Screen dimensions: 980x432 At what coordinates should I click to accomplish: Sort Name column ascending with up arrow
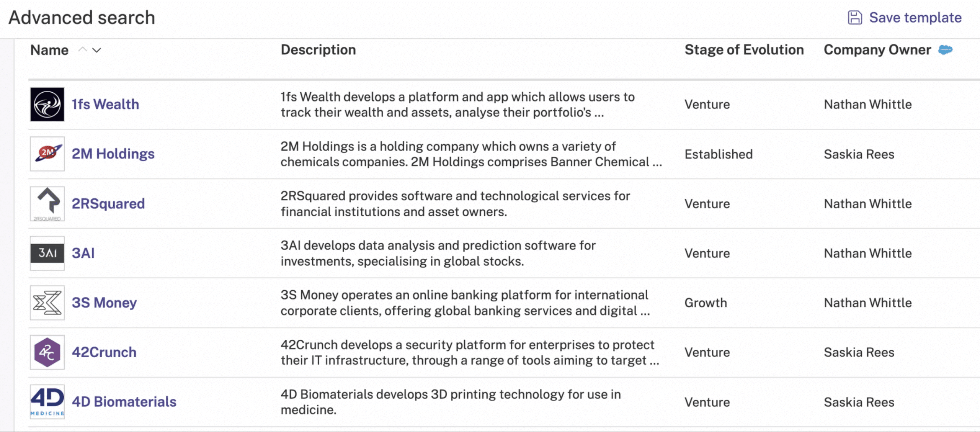[x=82, y=49]
